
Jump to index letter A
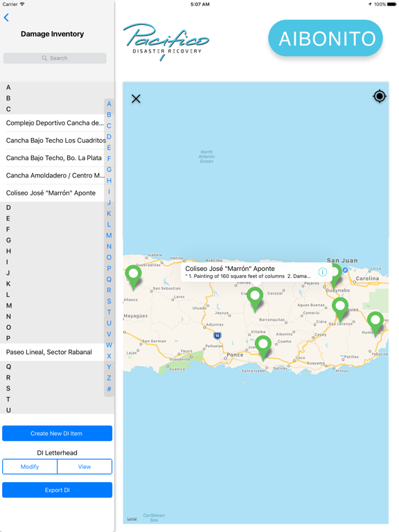pyautogui.click(x=109, y=104)
